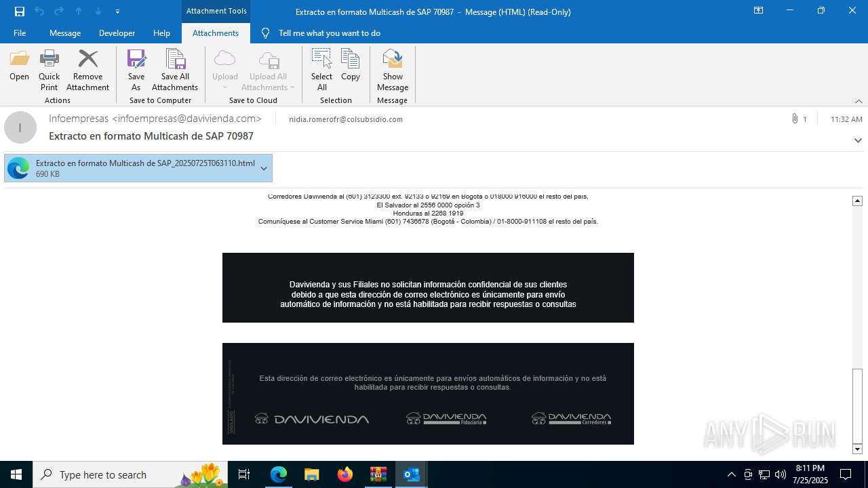Switch to the Developer tab

point(117,33)
